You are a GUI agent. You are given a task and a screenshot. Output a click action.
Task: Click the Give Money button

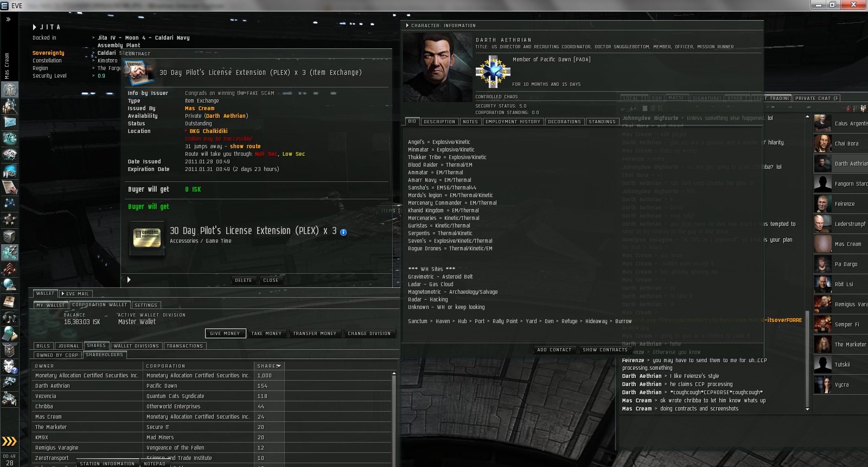pyautogui.click(x=225, y=333)
